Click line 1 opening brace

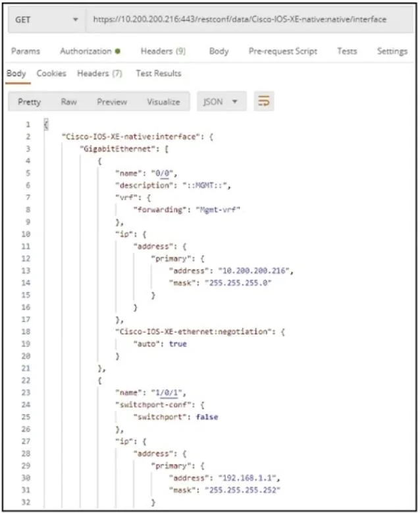click(x=46, y=124)
